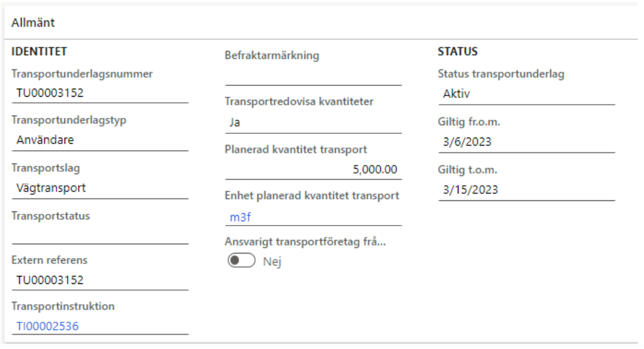Image resolution: width=644 pixels, height=349 pixels.
Task: Open the Transportslag field showing Vägtransport
Action: tap(99, 187)
